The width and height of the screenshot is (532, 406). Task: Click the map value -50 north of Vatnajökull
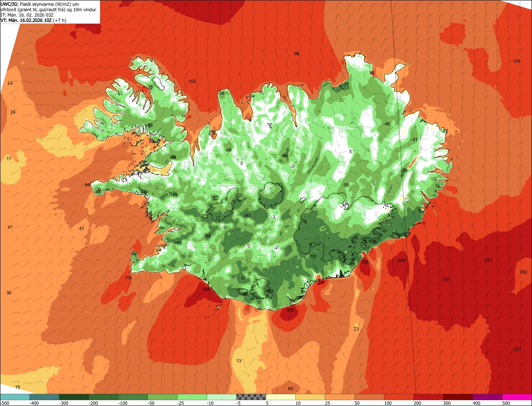[x=345, y=185]
